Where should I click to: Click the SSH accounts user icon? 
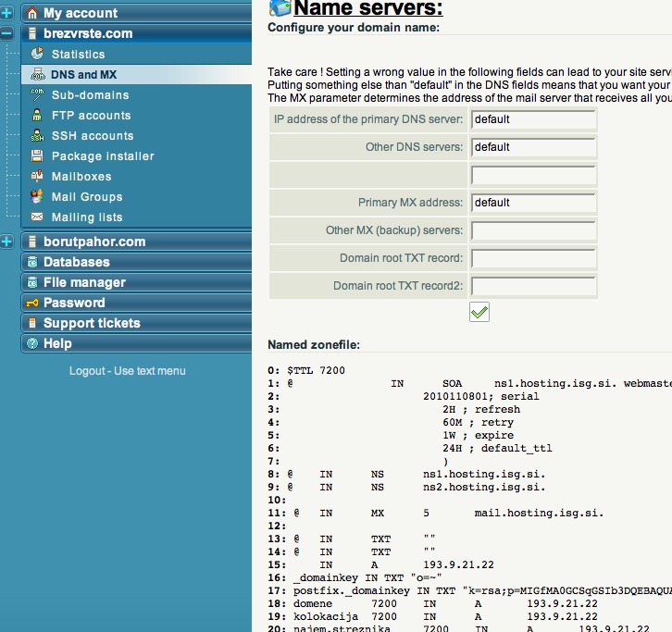(37, 136)
